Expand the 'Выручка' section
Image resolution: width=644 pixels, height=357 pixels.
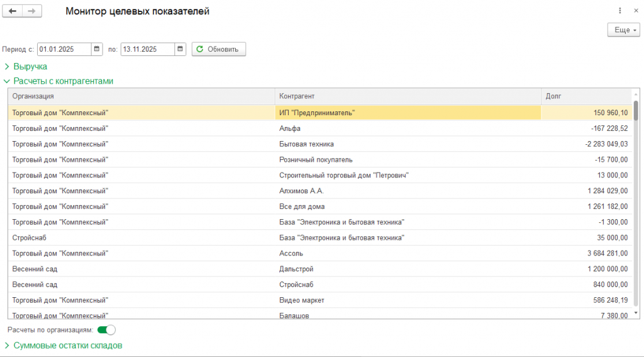point(30,66)
